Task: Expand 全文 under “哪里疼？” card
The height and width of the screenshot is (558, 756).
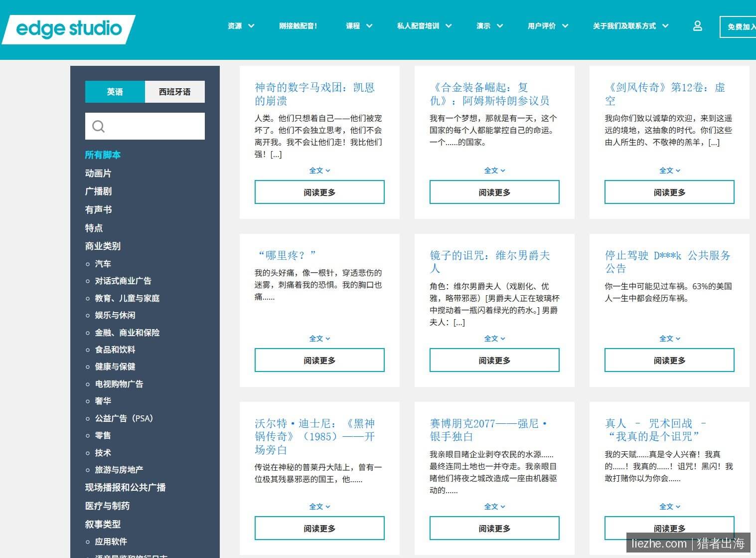Action: pyautogui.click(x=319, y=339)
